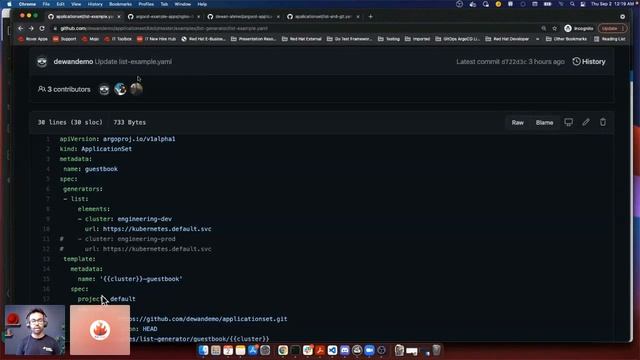Screen dimensions: 640x360
Task: Open Acrobat Reader from the Dock
Action: coord(320,350)
